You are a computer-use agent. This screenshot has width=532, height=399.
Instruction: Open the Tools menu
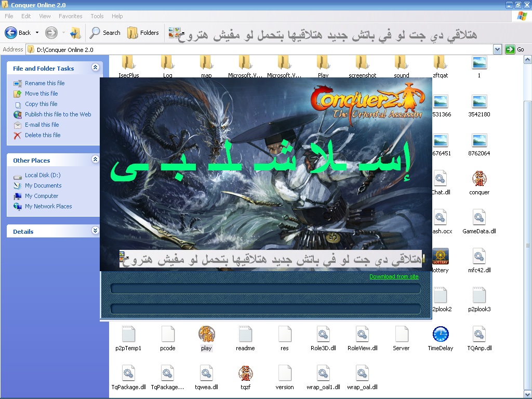click(97, 16)
